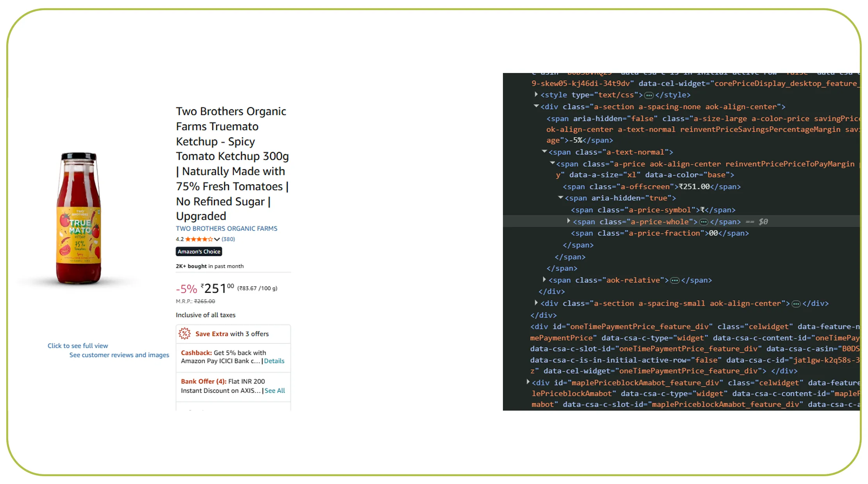Expand the style type="text/css" node
Viewport: 868px width, 484px height.
[536, 94]
